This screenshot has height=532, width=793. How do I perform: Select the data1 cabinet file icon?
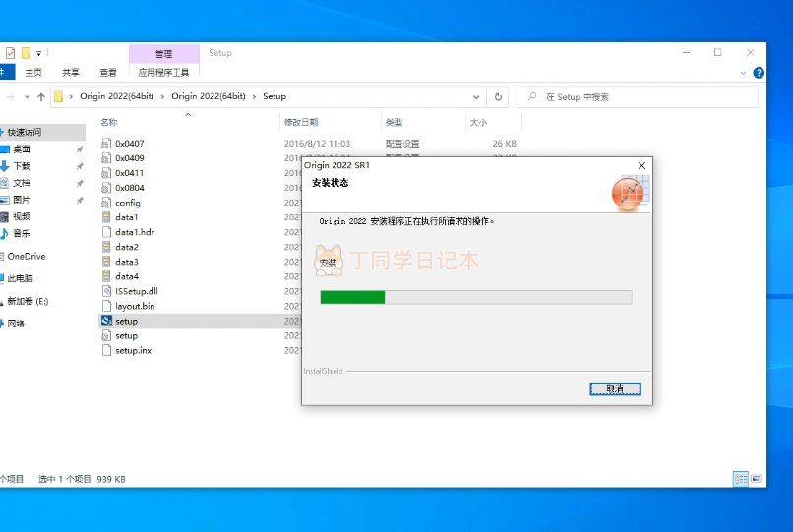106,217
